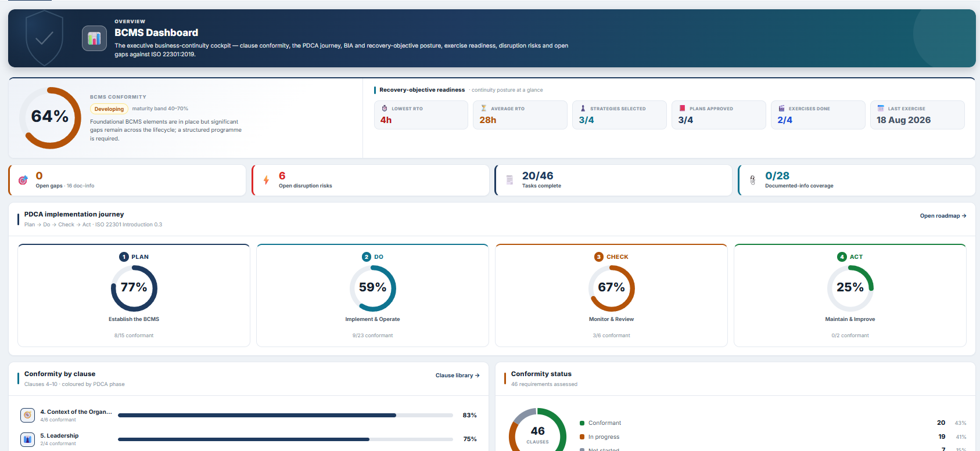The height and width of the screenshot is (451, 980).
Task: Click the Exercises Done clapperboard icon
Action: pos(782,109)
